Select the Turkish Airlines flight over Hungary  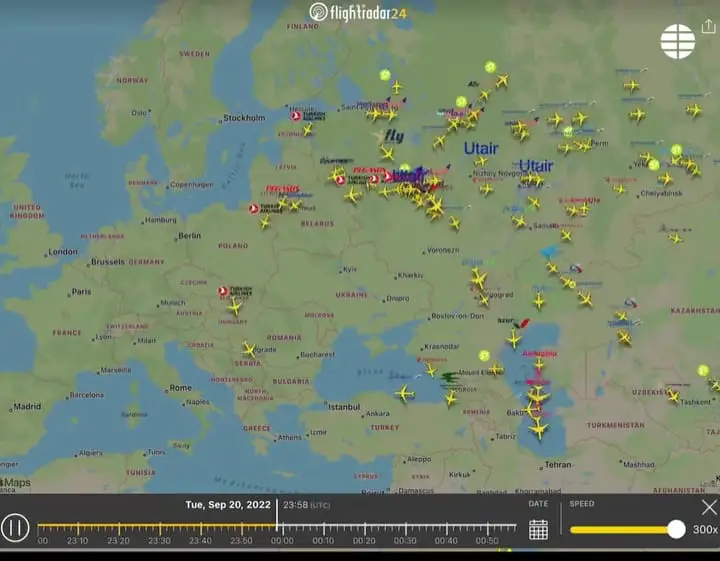(235, 306)
